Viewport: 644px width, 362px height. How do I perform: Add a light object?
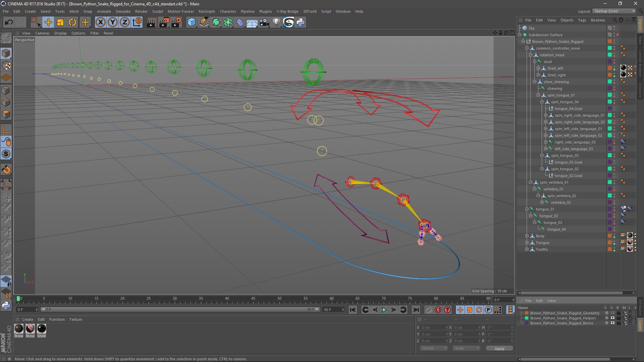(x=276, y=22)
